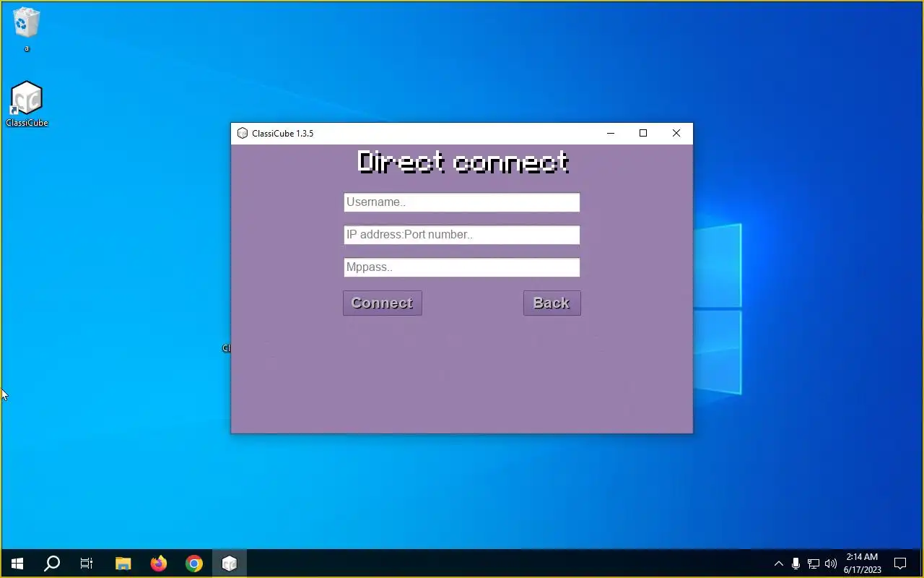This screenshot has height=578, width=924.
Task: Go back with the Back button
Action: (552, 303)
